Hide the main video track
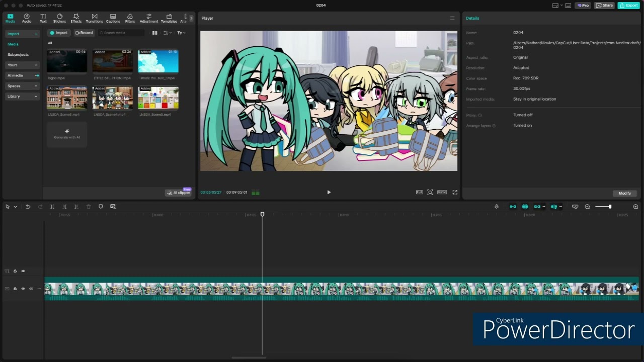Screen dimensions: 644x362 [23, 289]
